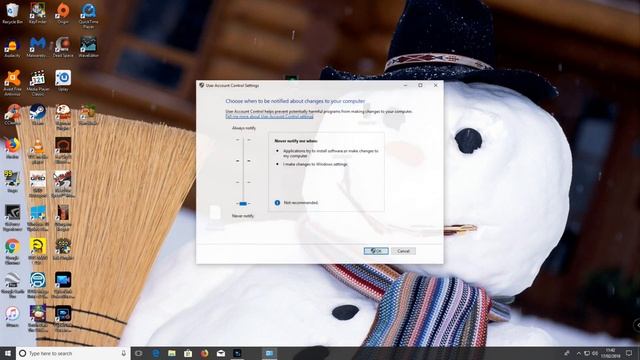Open the NVIDIA GeForce Experience desktop icon
The height and width of the screenshot is (360, 640).
12,218
